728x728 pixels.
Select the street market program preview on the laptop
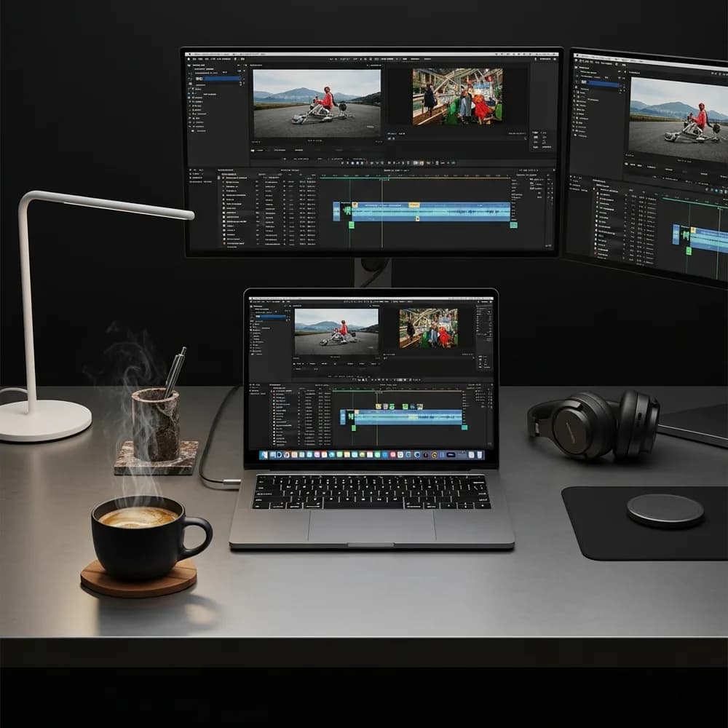click(429, 328)
